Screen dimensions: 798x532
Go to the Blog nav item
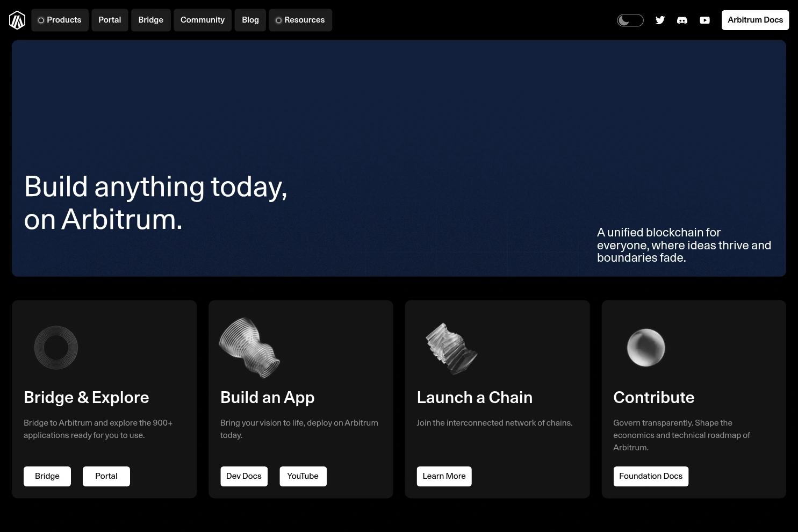tap(250, 20)
